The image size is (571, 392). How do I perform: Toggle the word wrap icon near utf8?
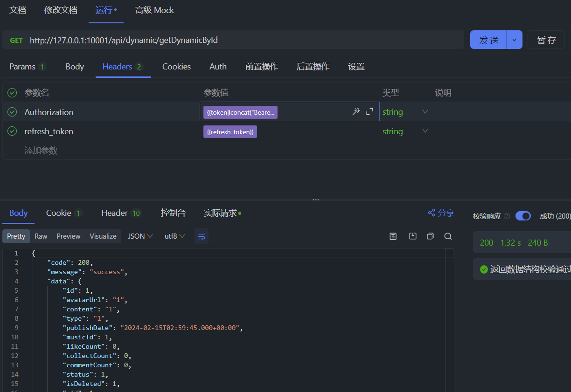202,236
